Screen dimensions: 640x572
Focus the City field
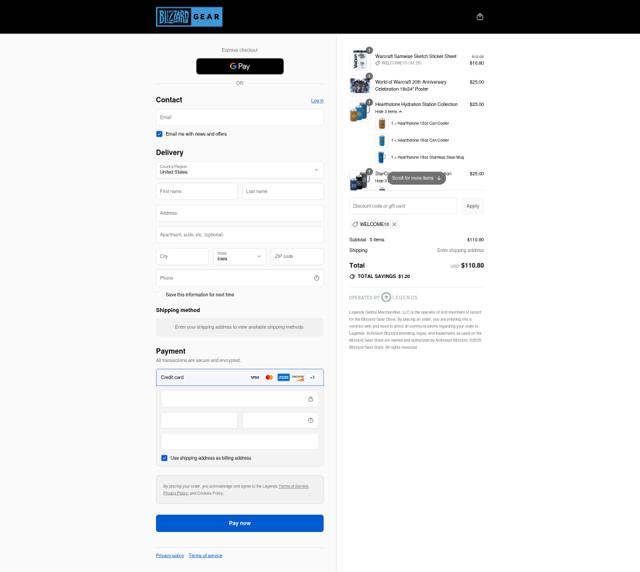[x=182, y=256]
